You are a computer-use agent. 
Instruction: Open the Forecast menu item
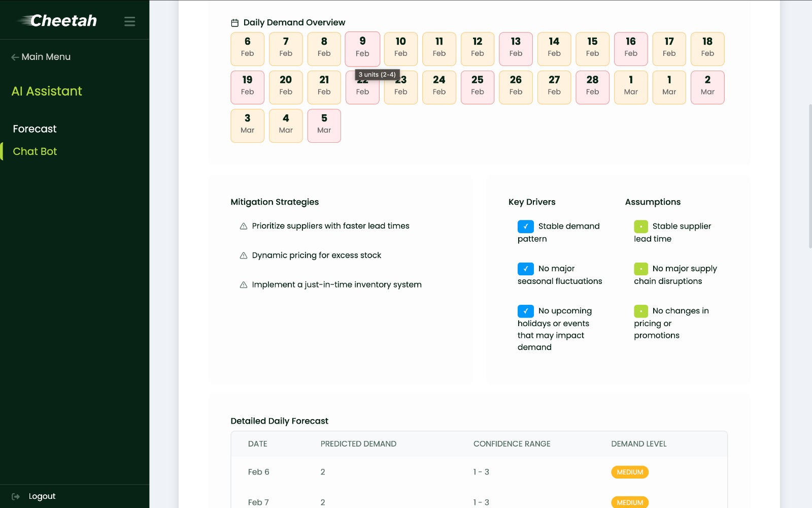click(x=35, y=129)
